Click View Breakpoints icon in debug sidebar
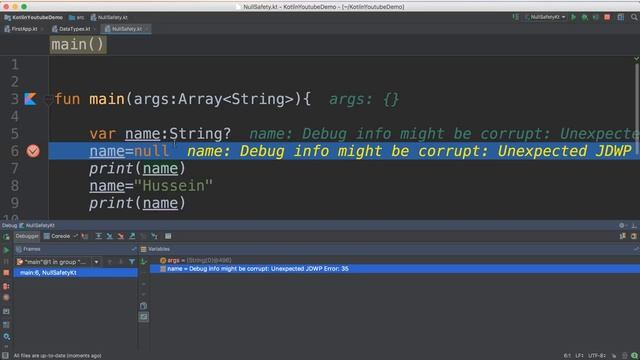Screen dimensions: 640x360 coord(6,286)
